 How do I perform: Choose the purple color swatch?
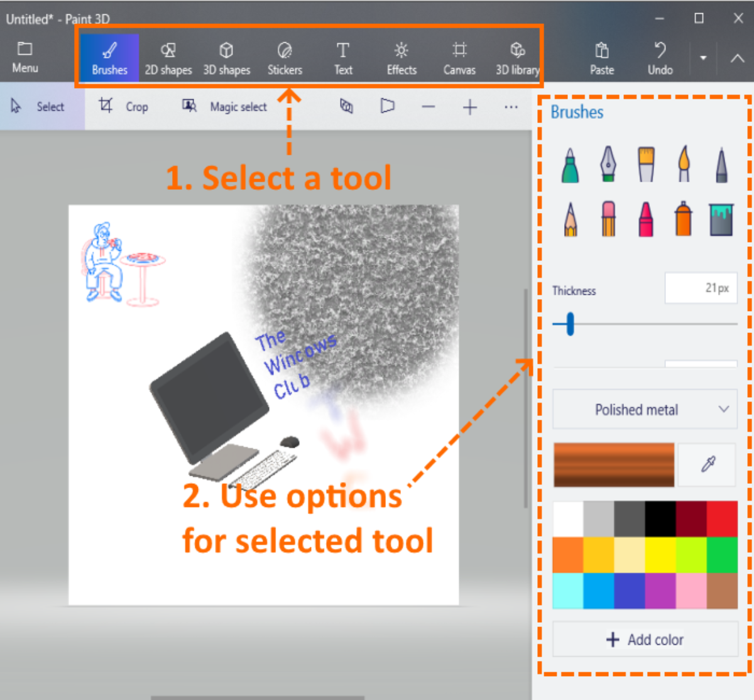660,591
